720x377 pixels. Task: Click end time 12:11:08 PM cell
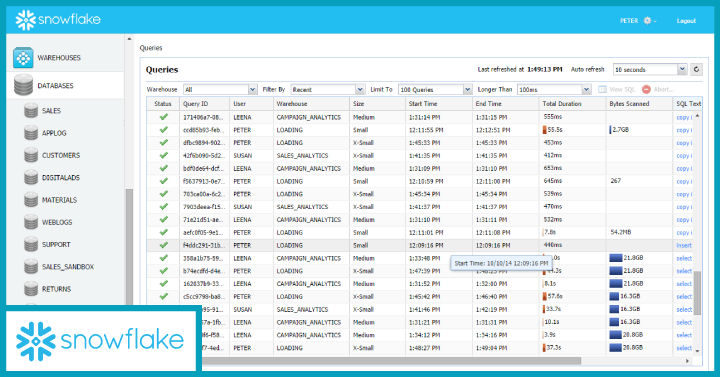pos(505,233)
